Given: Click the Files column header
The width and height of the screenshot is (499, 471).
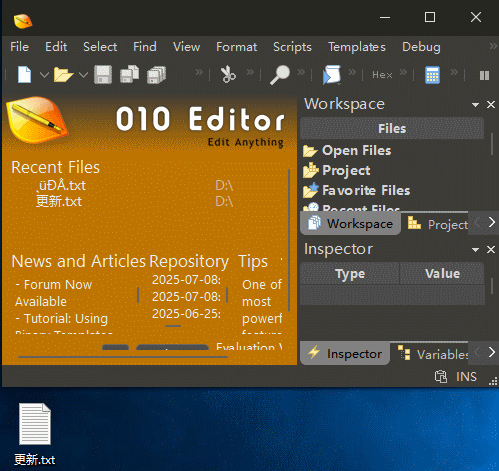Looking at the screenshot, I should point(392,128).
